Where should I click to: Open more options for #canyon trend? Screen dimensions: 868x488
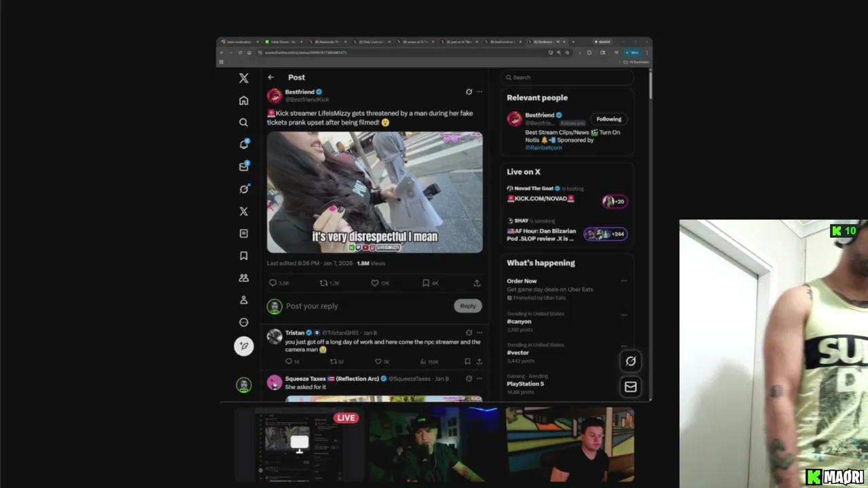click(x=624, y=314)
